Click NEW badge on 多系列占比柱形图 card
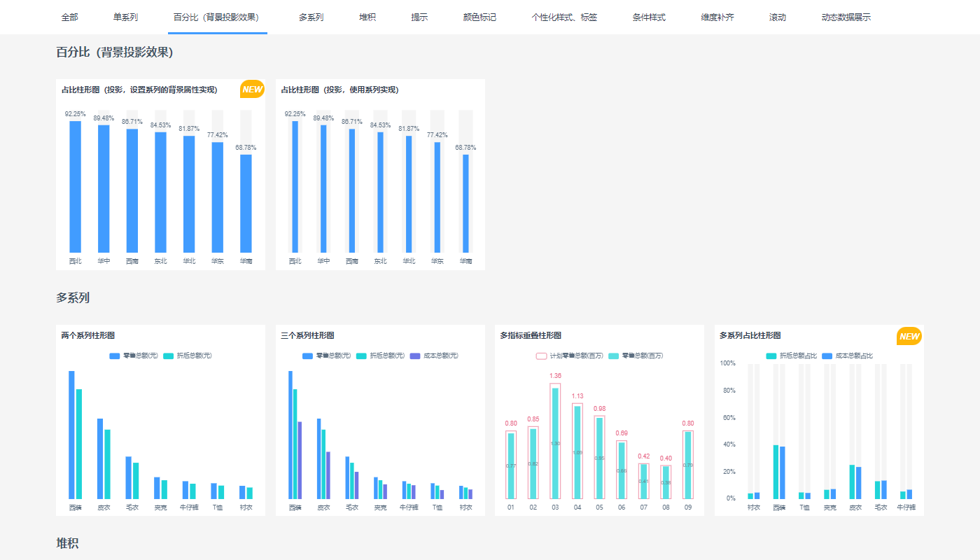980x560 pixels. click(x=909, y=336)
